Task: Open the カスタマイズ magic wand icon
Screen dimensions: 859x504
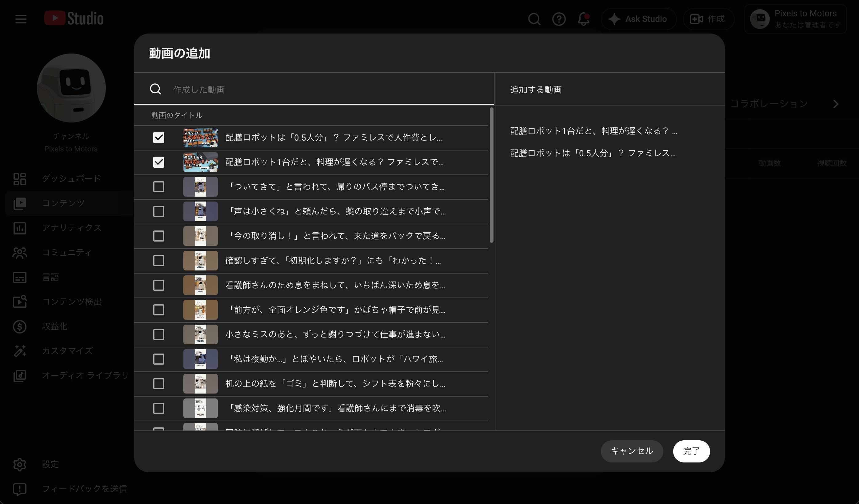Action: 20,351
